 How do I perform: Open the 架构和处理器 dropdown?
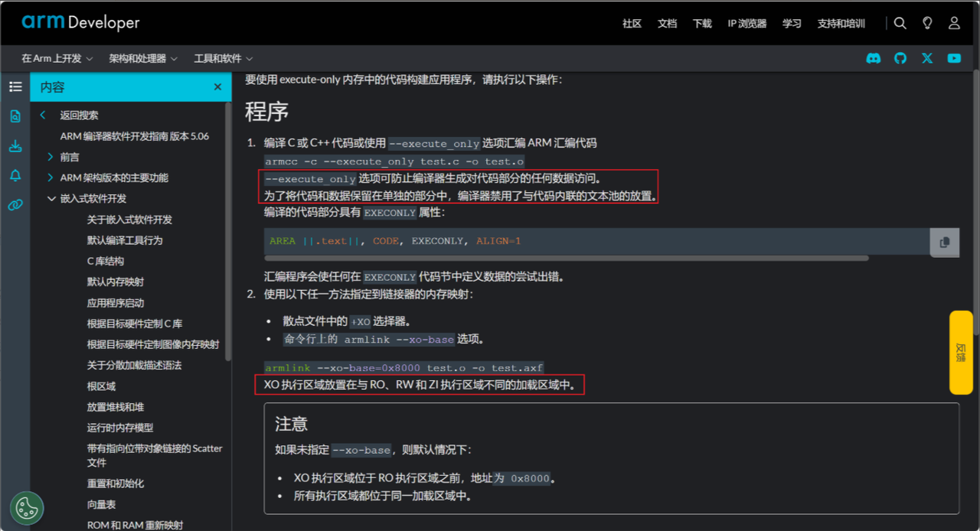coord(143,58)
